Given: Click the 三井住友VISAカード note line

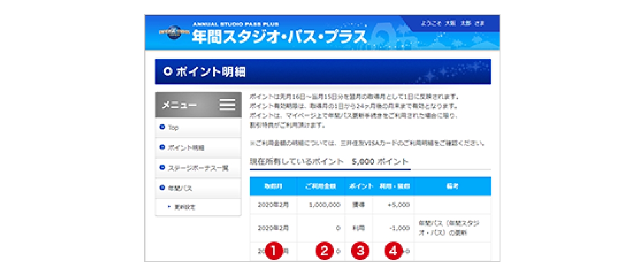Looking at the screenshot, I should click(368, 143).
